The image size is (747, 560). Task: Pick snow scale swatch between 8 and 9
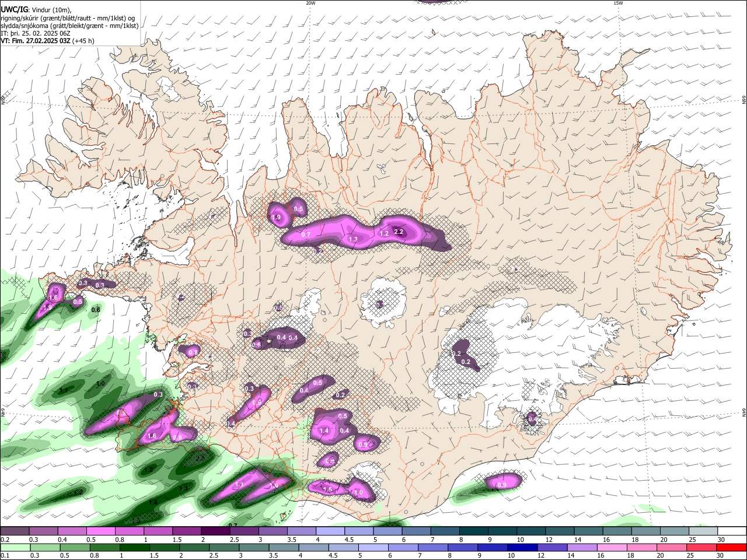(474, 531)
